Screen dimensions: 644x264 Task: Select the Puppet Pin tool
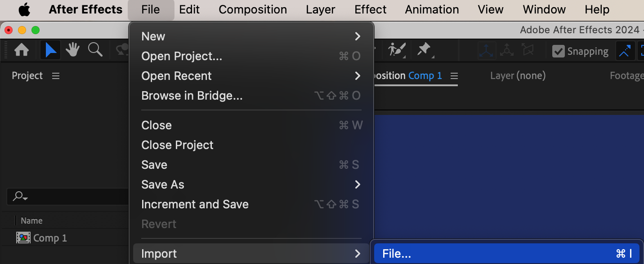pos(424,50)
